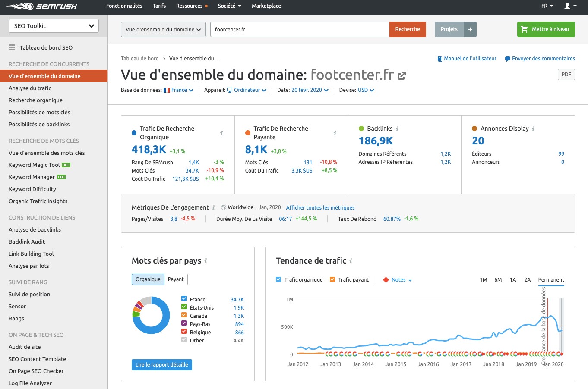Viewport: 588px width, 389px height.
Task: Click the France flag icon
Action: [x=167, y=90]
